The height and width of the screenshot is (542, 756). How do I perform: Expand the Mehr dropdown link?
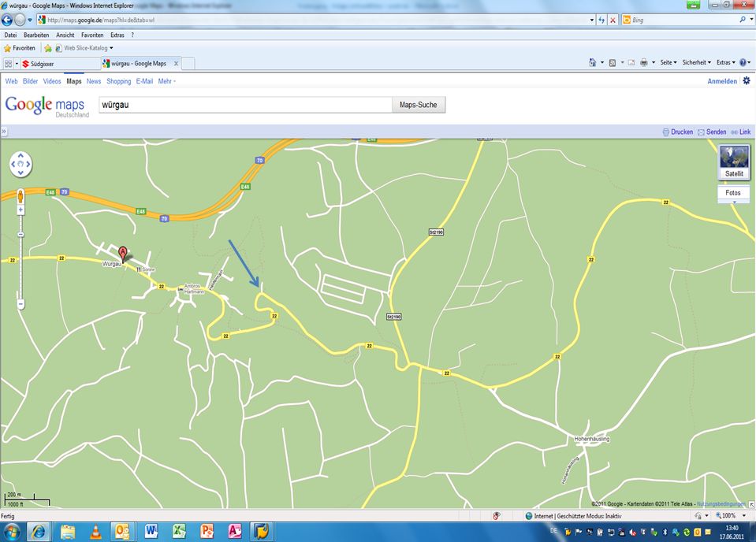pos(167,81)
